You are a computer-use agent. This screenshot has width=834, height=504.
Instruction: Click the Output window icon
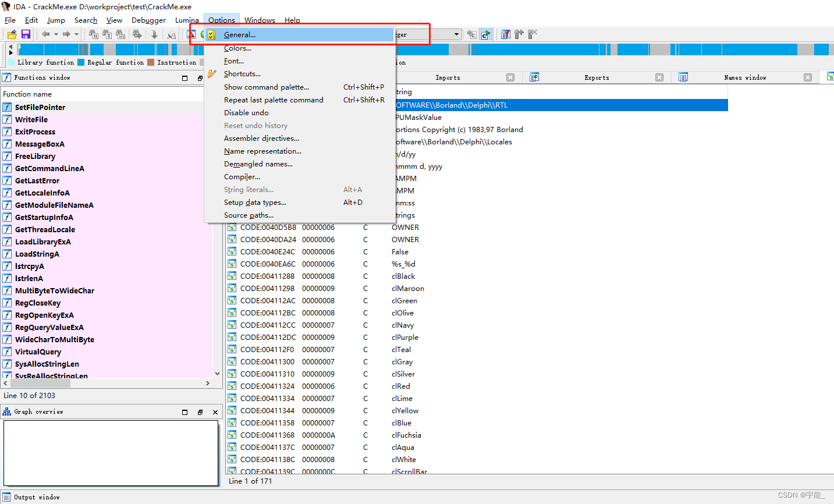tap(6, 497)
